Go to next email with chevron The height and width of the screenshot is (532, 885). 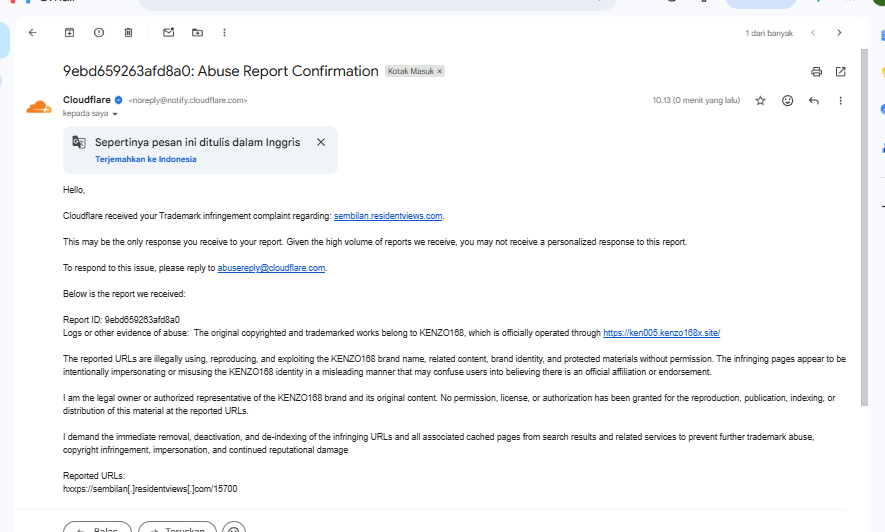(x=839, y=33)
